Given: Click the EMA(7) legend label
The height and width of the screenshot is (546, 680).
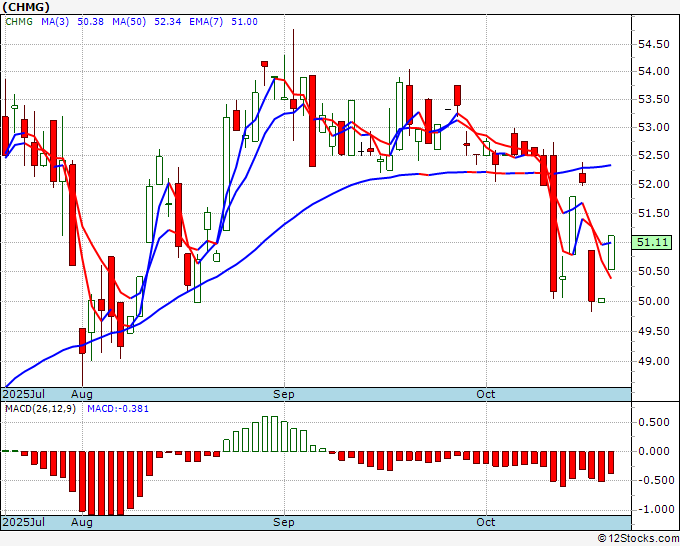Looking at the screenshot, I should 206,22.
